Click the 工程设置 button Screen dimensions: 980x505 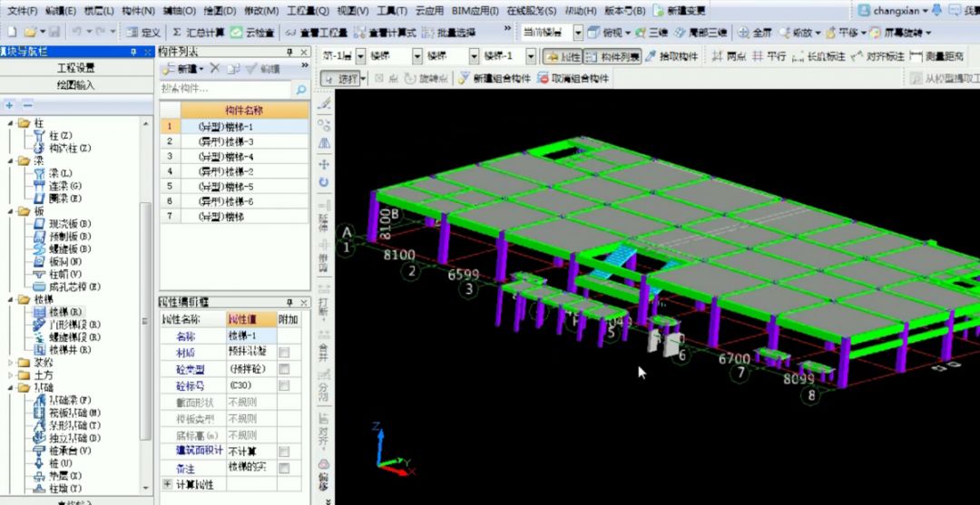pos(76,68)
